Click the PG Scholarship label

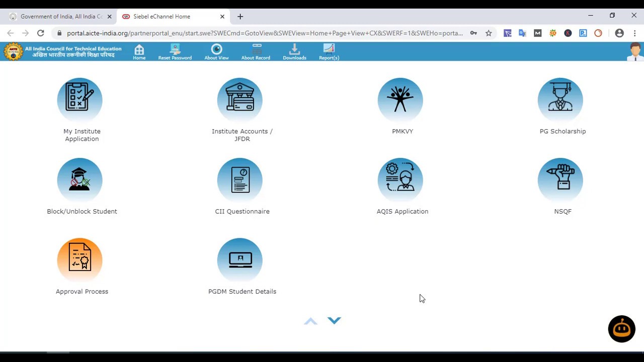pyautogui.click(x=562, y=131)
